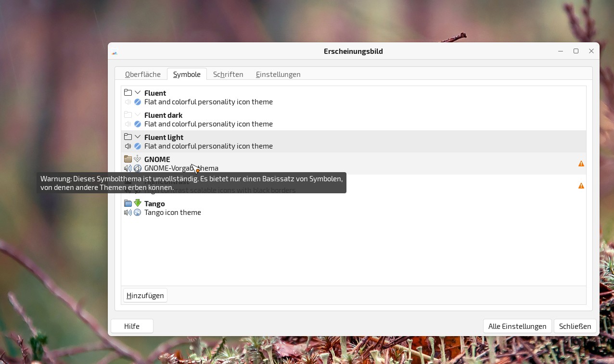
Task: Minimize the Erscheinungsbild window
Action: pyautogui.click(x=561, y=51)
